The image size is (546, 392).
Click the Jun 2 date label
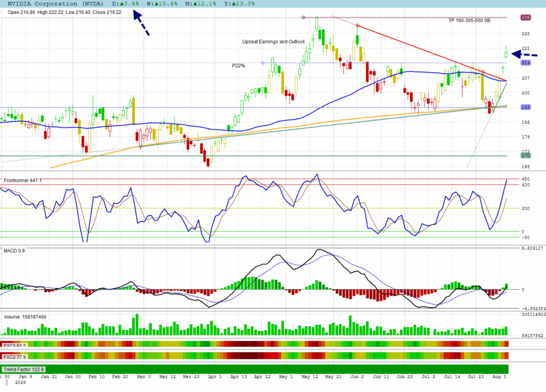click(357, 377)
